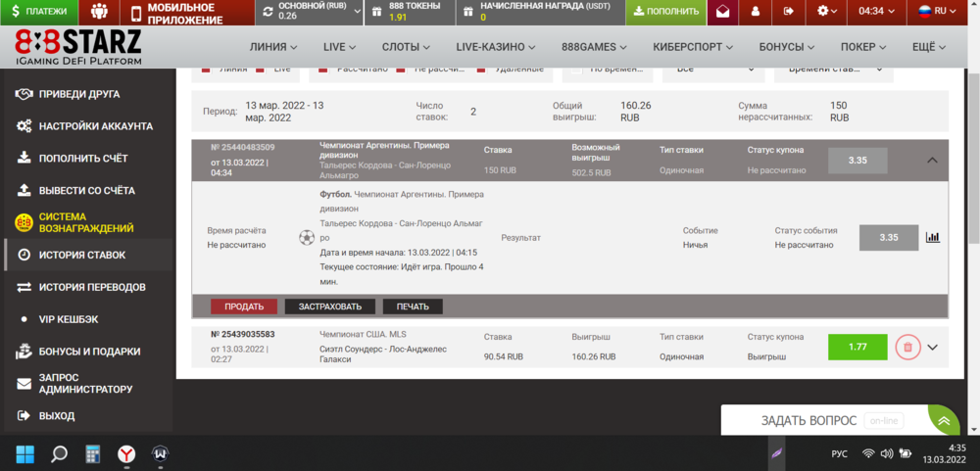The height and width of the screenshot is (471, 980).
Task: Click the green 1.77 odds box
Action: [x=857, y=348]
